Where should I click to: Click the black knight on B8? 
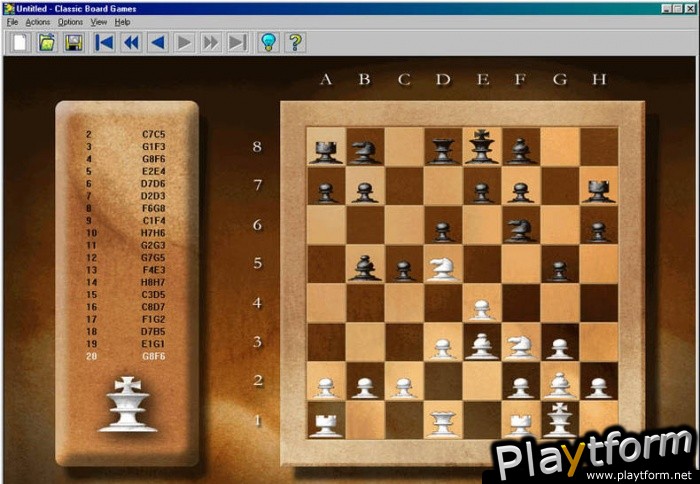pyautogui.click(x=365, y=152)
